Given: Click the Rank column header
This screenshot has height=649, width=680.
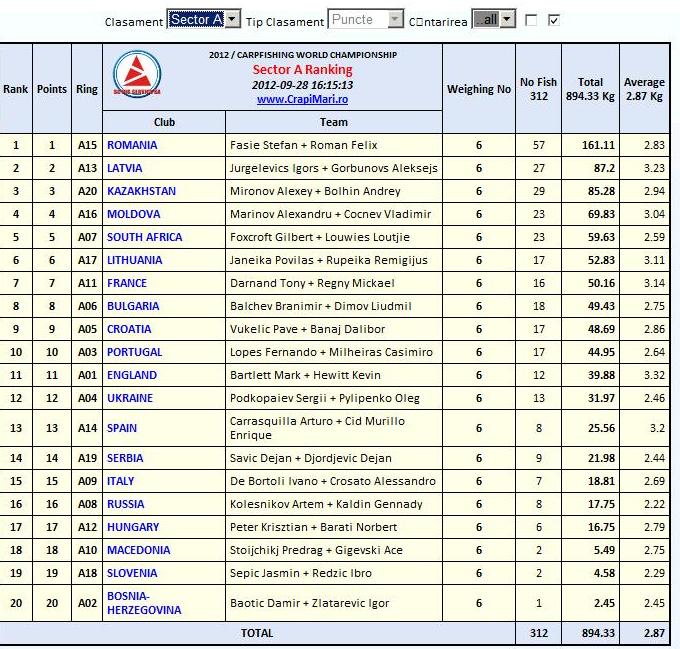Looking at the screenshot, I should [16, 88].
